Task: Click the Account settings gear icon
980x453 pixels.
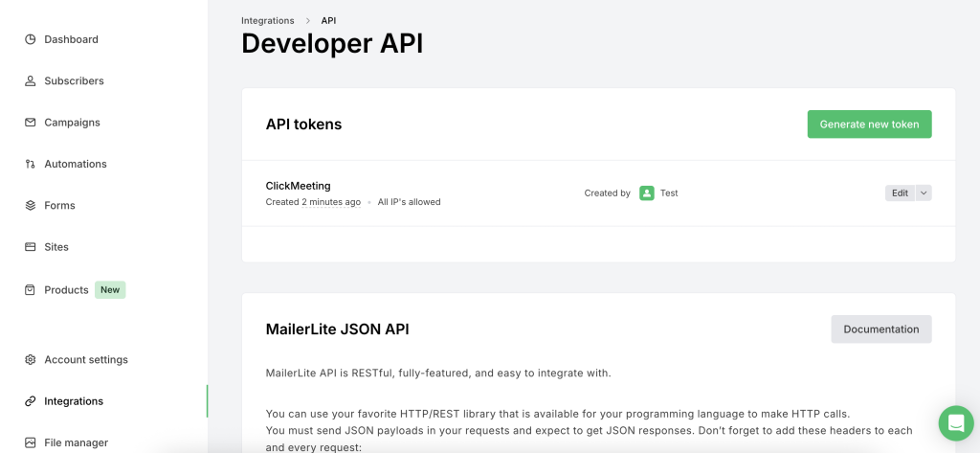Action: click(x=31, y=360)
